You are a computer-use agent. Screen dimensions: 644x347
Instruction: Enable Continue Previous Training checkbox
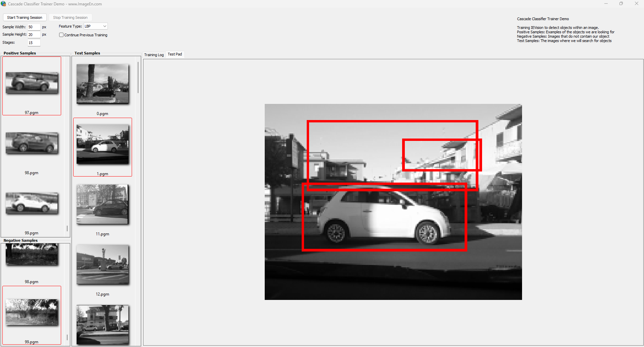point(61,35)
